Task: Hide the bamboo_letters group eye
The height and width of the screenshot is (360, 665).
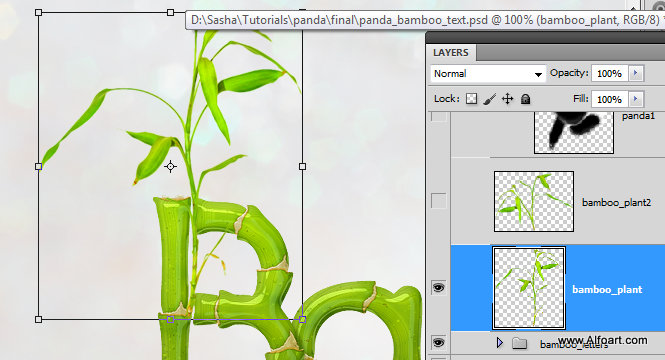Action: [439, 343]
